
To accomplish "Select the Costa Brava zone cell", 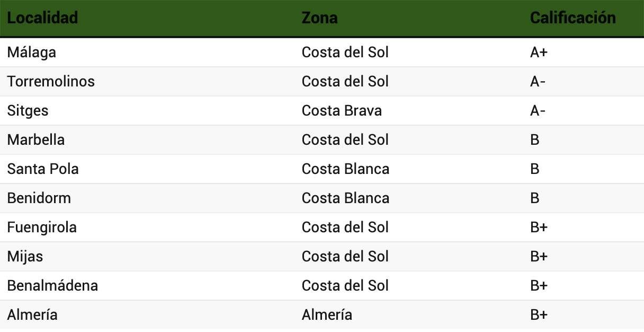I will point(342,111).
